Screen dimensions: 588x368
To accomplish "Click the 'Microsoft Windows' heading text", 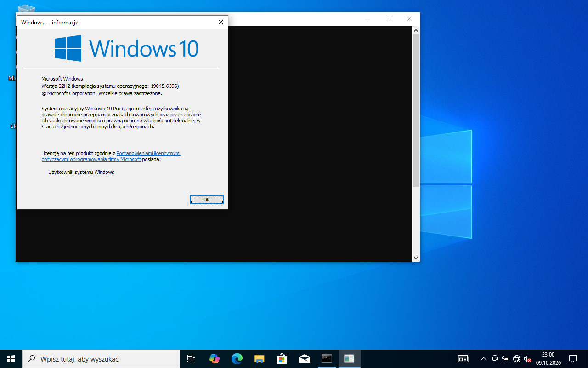I will pyautogui.click(x=62, y=79).
